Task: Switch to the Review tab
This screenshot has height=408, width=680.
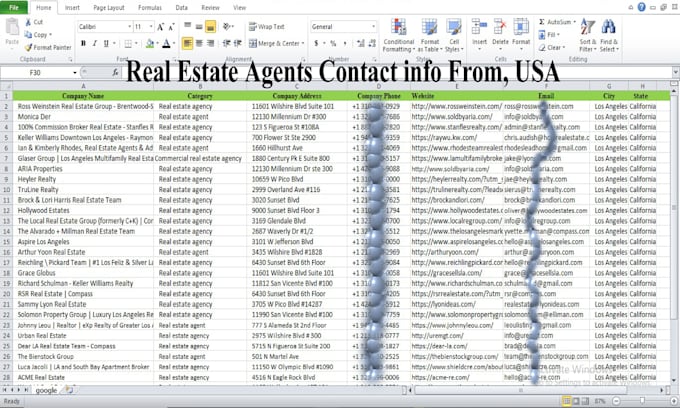Action: [210, 8]
